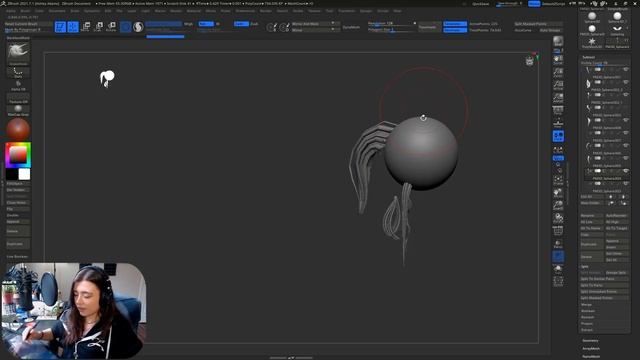Image resolution: width=640 pixels, height=360 pixels.
Task: Click the Zoom3D navigation icon
Action: [558, 205]
